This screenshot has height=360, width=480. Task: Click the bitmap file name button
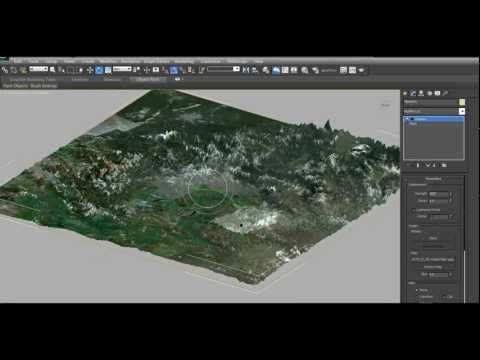pos(433,259)
